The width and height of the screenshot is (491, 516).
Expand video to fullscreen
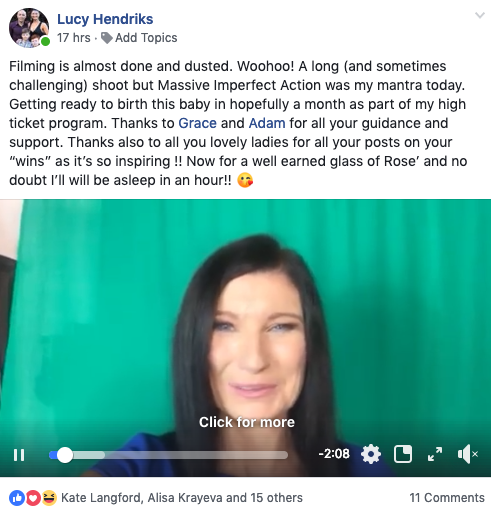(435, 454)
